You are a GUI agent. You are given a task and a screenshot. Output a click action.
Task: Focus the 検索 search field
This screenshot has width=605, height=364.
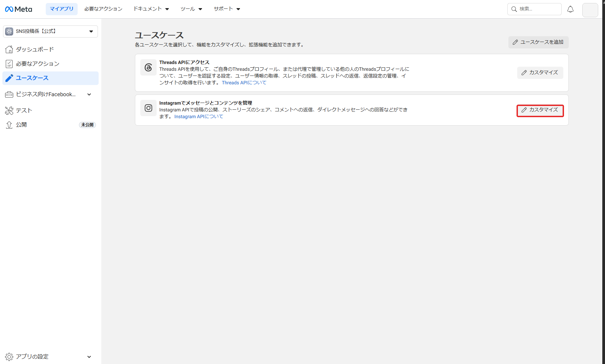coord(535,9)
